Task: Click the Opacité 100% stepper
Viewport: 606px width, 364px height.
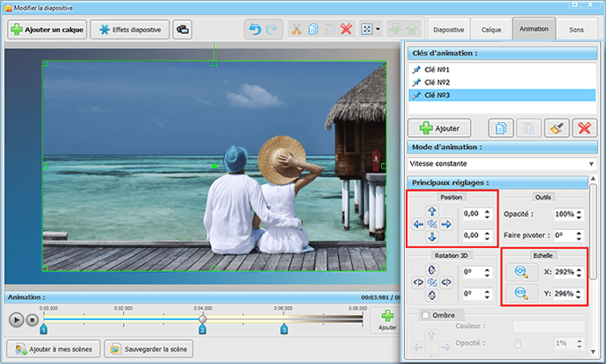Action: point(579,214)
